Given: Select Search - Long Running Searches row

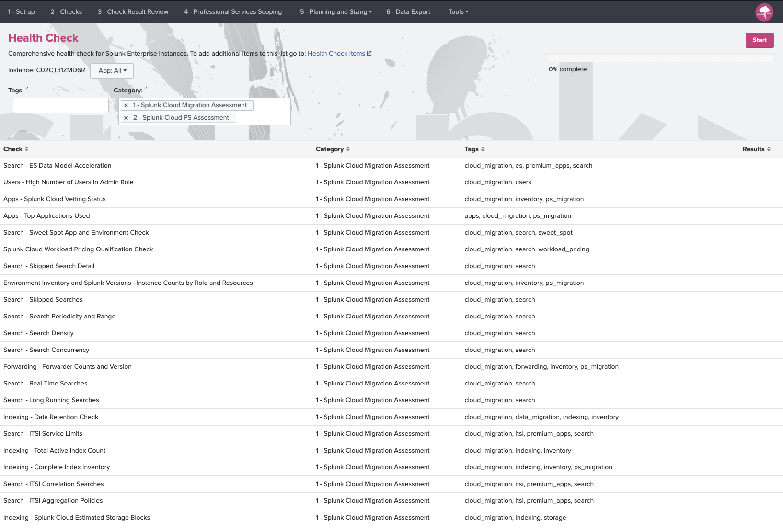Looking at the screenshot, I should (x=391, y=400).
